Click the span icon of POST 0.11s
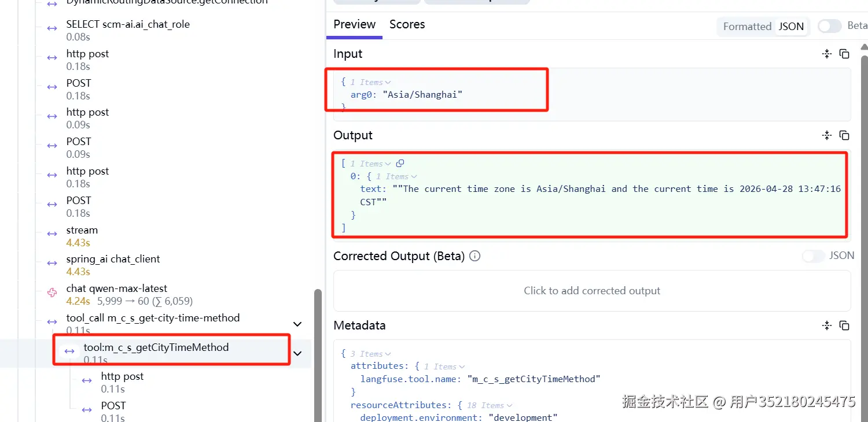Screen dimensions: 868x422 (x=87, y=410)
